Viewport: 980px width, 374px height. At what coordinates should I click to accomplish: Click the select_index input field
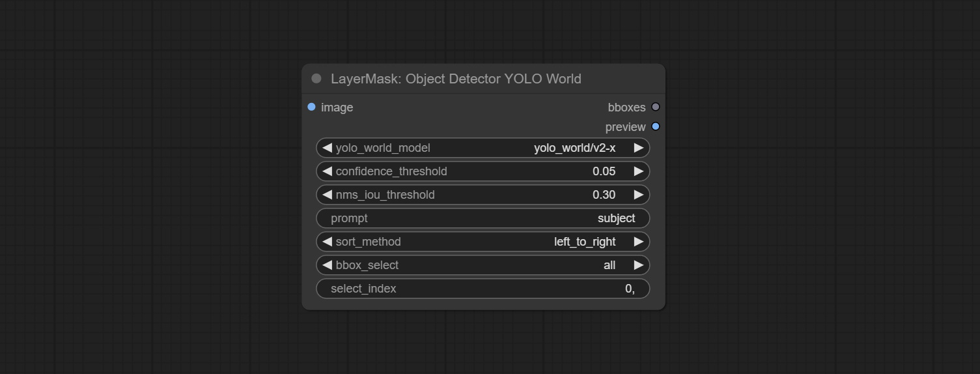[x=483, y=289]
